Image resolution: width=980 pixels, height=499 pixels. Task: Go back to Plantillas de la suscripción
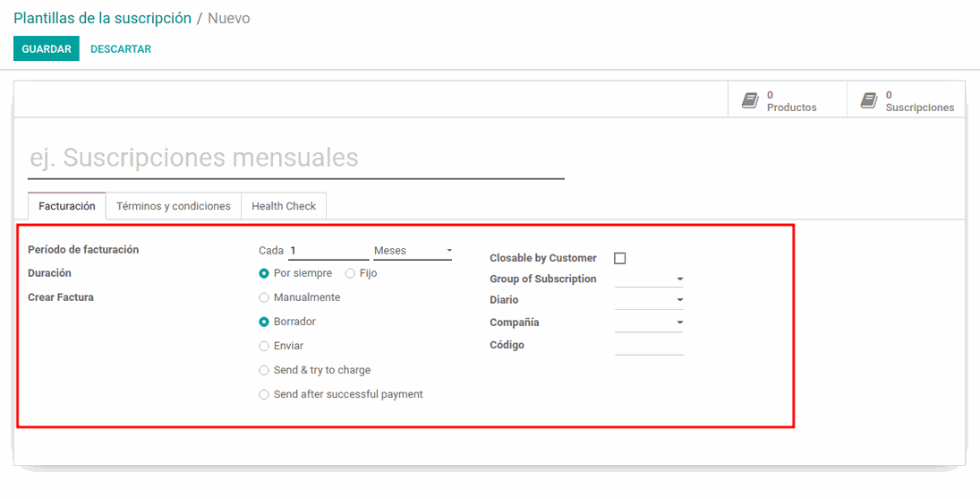(x=103, y=18)
